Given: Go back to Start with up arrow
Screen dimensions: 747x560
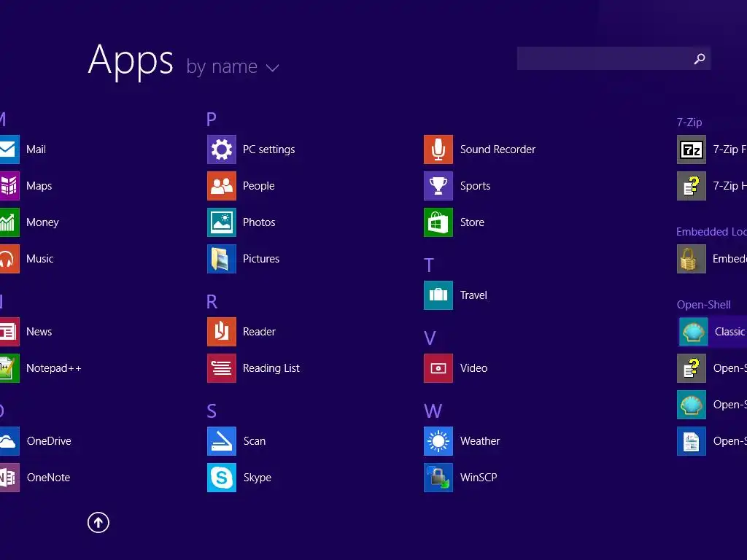Looking at the screenshot, I should tap(98, 523).
